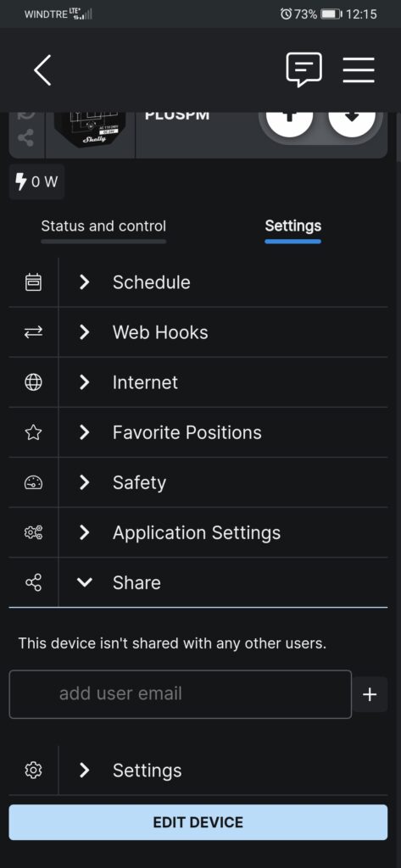This screenshot has height=868, width=401.
Task: Click the plus button to add user
Action: (370, 694)
